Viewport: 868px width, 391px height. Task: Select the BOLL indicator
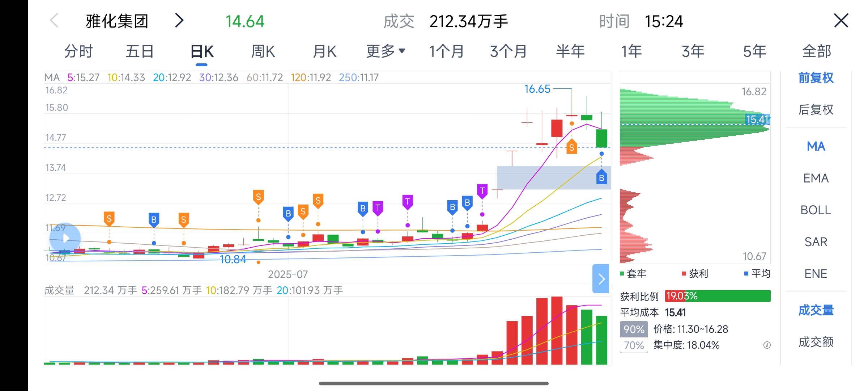coord(816,210)
